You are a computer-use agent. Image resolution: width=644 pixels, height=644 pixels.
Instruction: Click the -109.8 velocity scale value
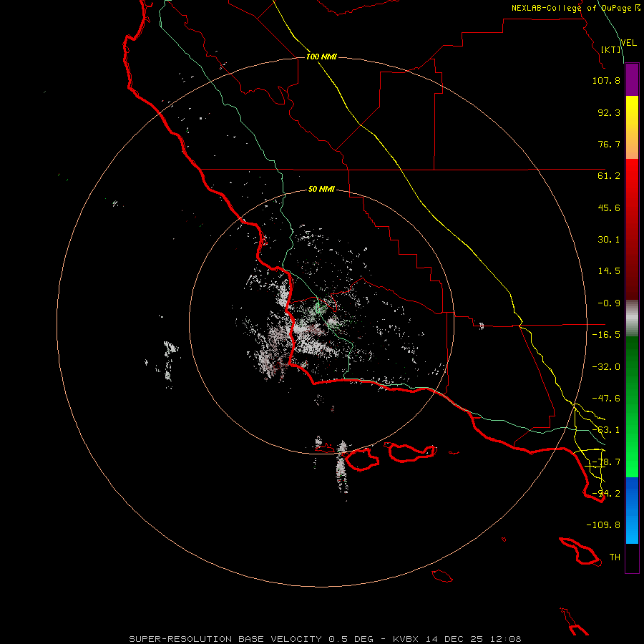[x=603, y=525]
